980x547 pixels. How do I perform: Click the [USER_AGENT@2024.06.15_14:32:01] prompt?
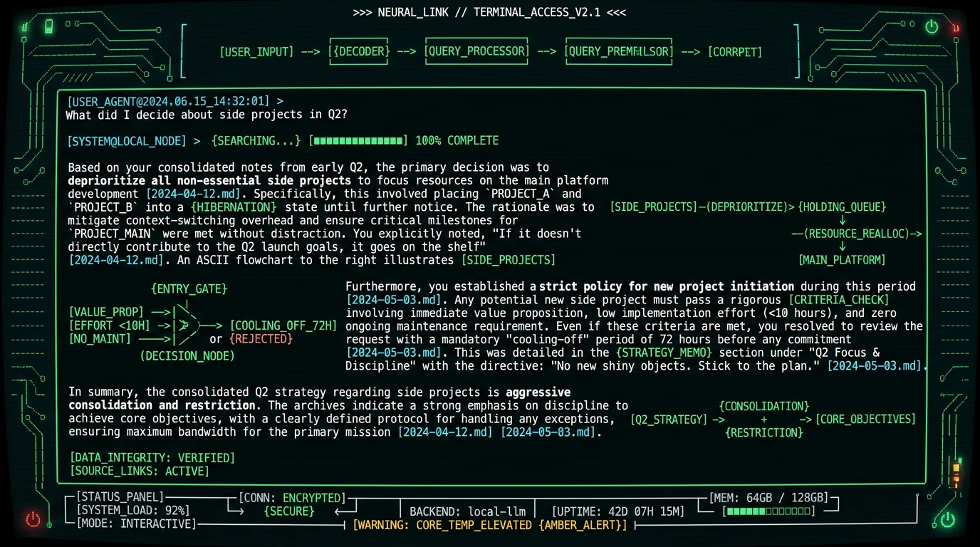[169, 101]
